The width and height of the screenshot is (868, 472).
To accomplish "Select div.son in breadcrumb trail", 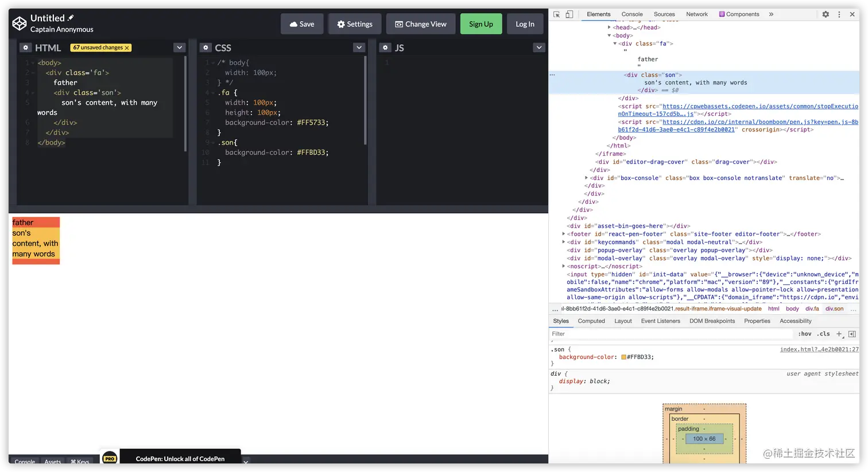I will point(835,309).
